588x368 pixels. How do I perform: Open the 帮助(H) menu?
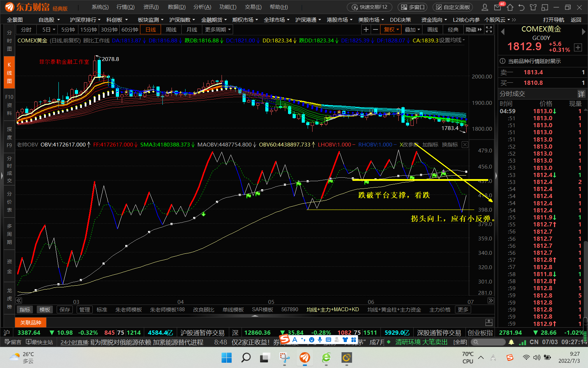point(279,7)
